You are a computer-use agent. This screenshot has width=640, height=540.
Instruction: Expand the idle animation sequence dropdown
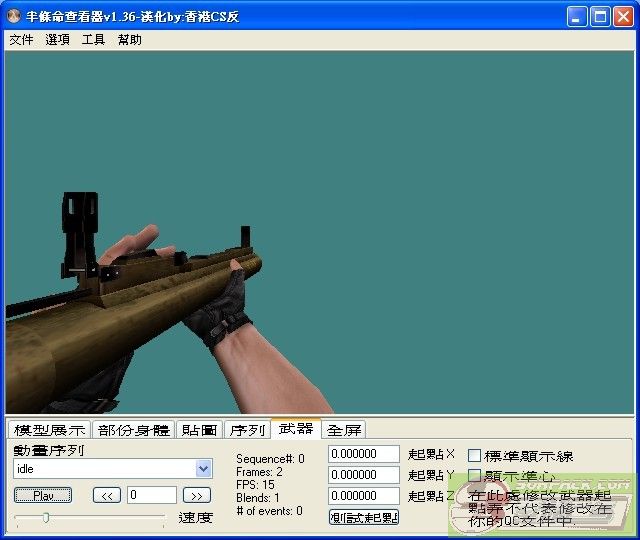coord(203,469)
